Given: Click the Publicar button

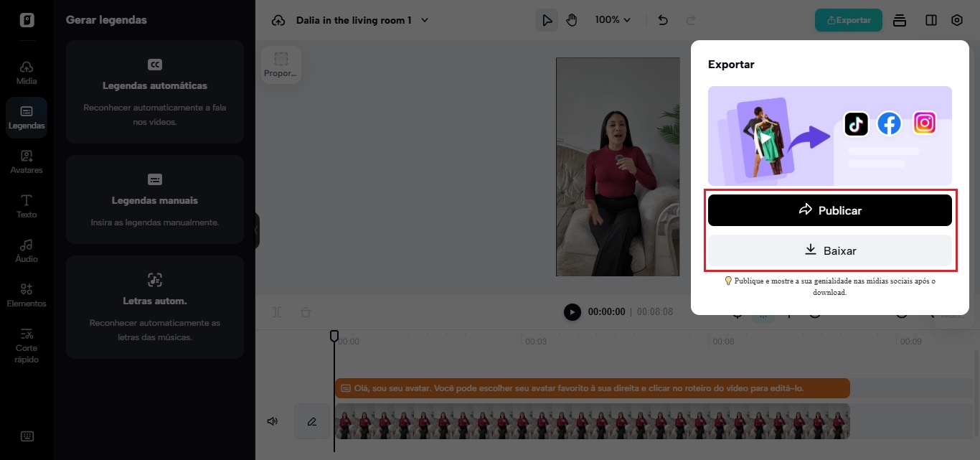Looking at the screenshot, I should [x=829, y=210].
